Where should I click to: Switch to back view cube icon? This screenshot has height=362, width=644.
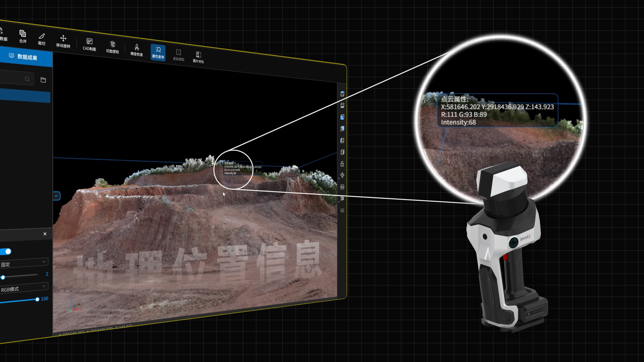click(x=342, y=129)
